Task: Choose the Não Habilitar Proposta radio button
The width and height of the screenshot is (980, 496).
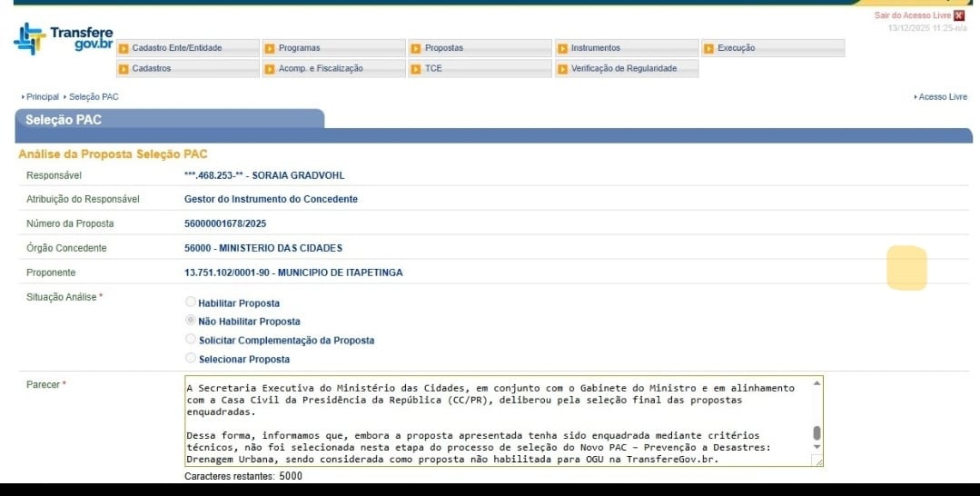Action: tap(190, 321)
